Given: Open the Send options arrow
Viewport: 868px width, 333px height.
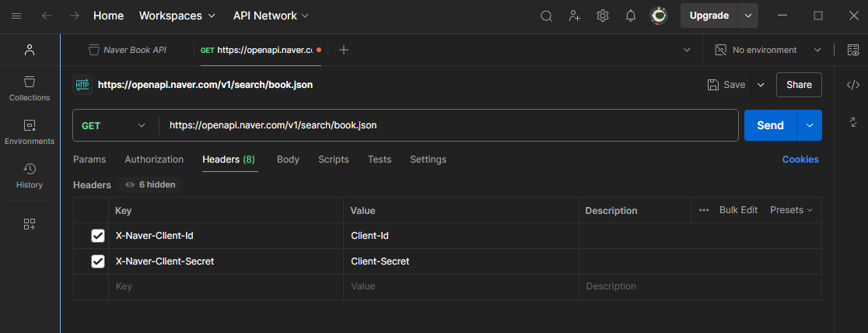Looking at the screenshot, I should click(x=810, y=125).
